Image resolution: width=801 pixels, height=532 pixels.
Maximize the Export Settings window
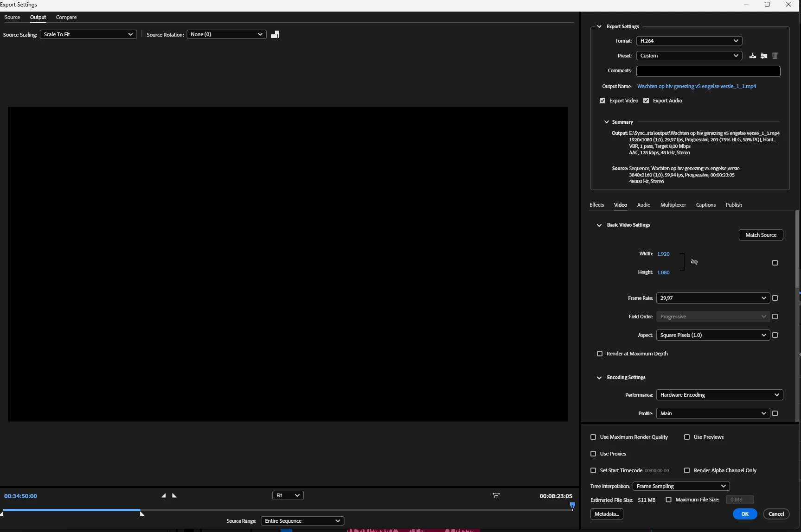tap(767, 5)
